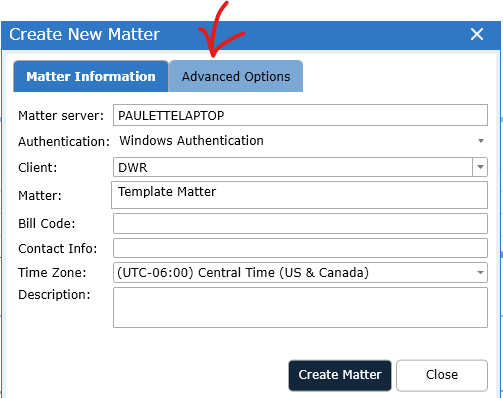The image size is (503, 398).
Task: Click the Create Matter button
Action: [340, 375]
